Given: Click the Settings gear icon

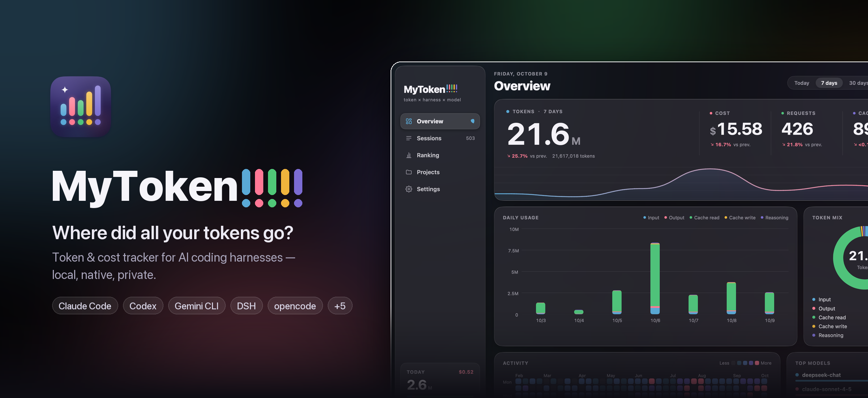Looking at the screenshot, I should (x=409, y=189).
